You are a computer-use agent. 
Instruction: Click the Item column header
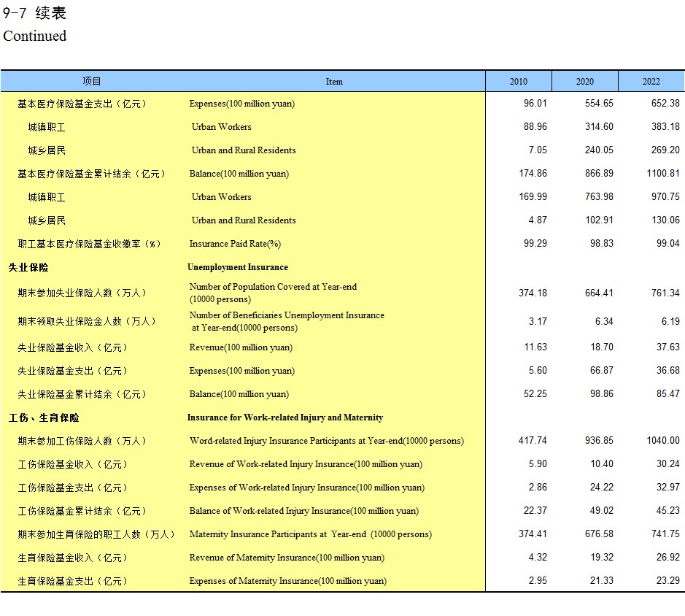point(334,81)
